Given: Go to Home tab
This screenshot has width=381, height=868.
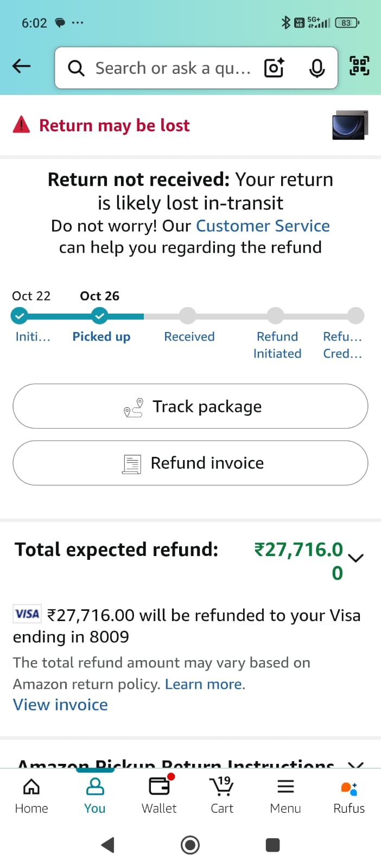Looking at the screenshot, I should point(31,796).
